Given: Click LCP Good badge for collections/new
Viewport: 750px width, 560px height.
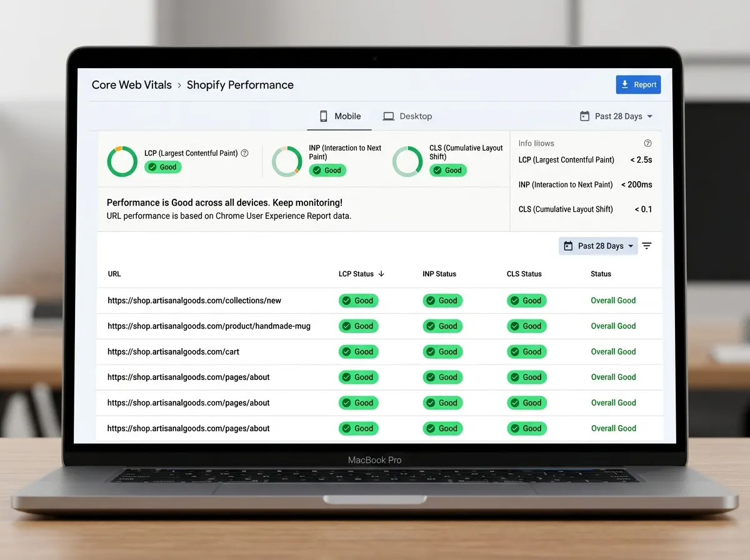Looking at the screenshot, I should pos(359,301).
